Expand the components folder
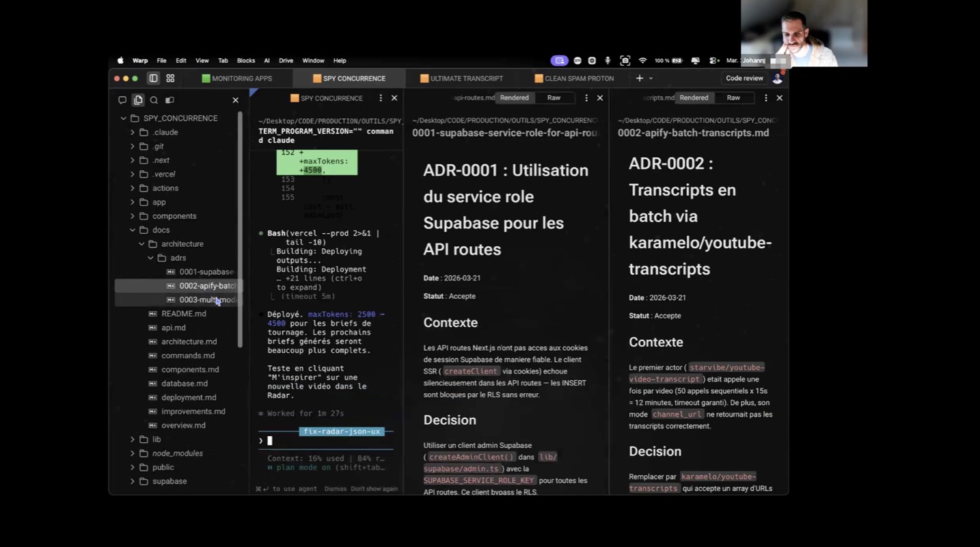This screenshot has width=980, height=547. [x=133, y=216]
